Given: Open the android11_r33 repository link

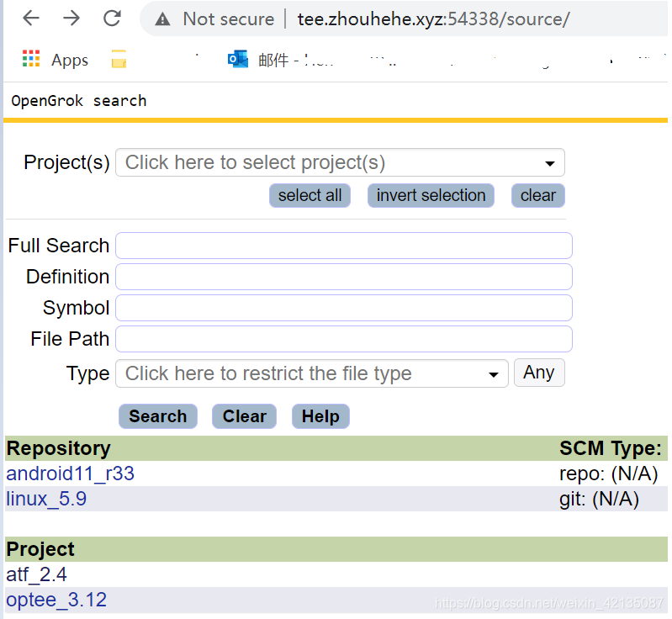Looking at the screenshot, I should 71,474.
